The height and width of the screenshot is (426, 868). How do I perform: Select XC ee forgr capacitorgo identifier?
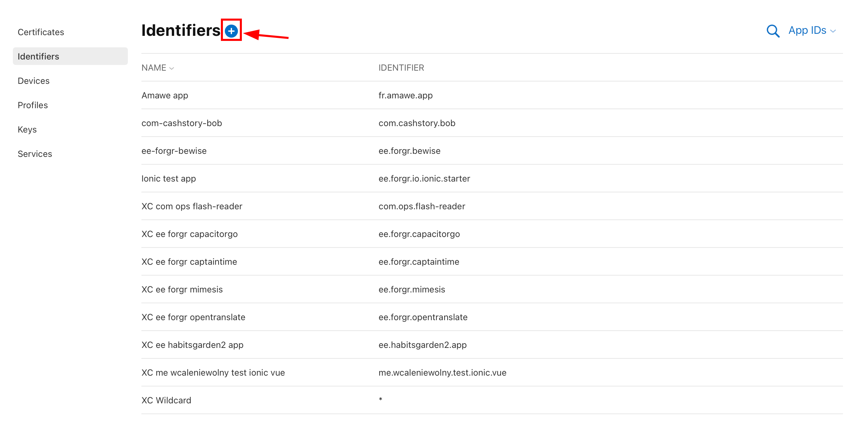point(189,234)
